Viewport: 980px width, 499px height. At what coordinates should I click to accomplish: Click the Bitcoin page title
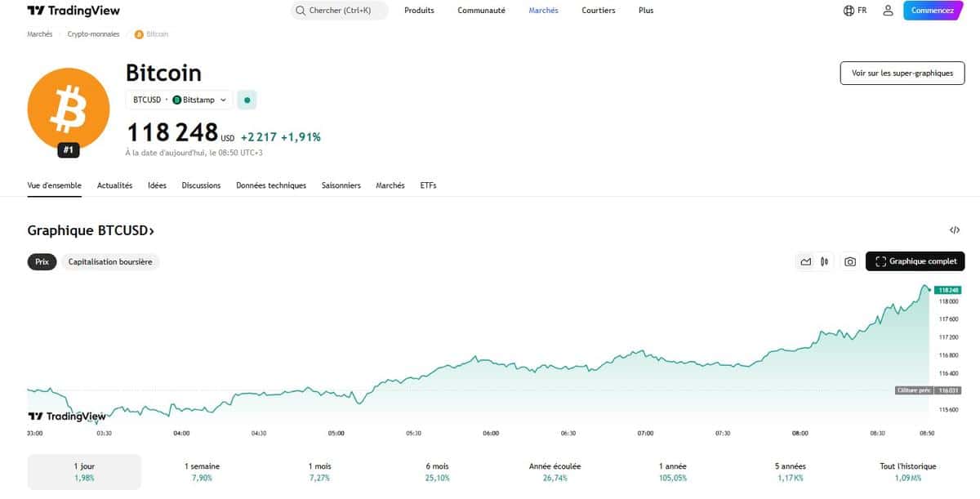(163, 73)
